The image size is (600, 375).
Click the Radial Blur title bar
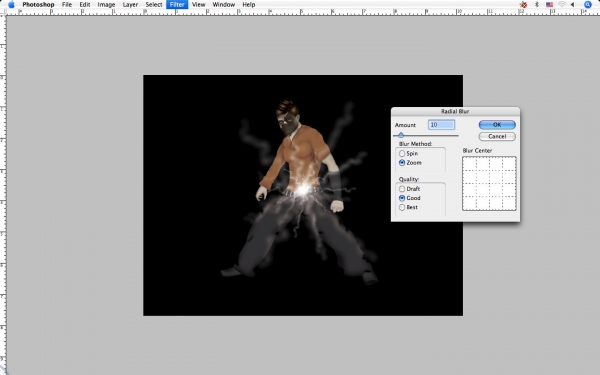point(455,111)
